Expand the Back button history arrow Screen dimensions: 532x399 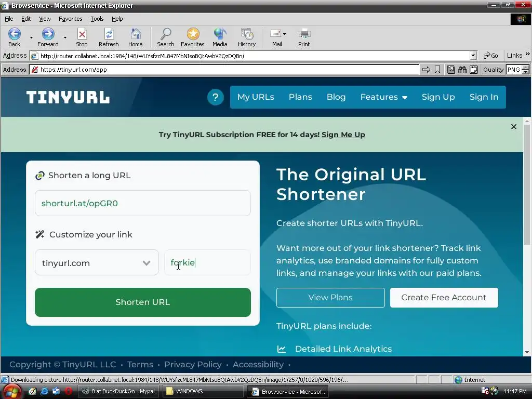31,37
